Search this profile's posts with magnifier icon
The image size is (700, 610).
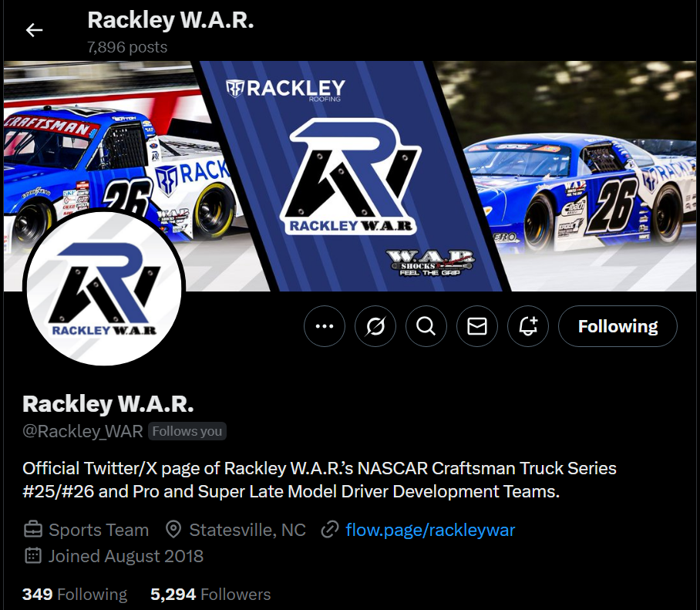click(426, 326)
